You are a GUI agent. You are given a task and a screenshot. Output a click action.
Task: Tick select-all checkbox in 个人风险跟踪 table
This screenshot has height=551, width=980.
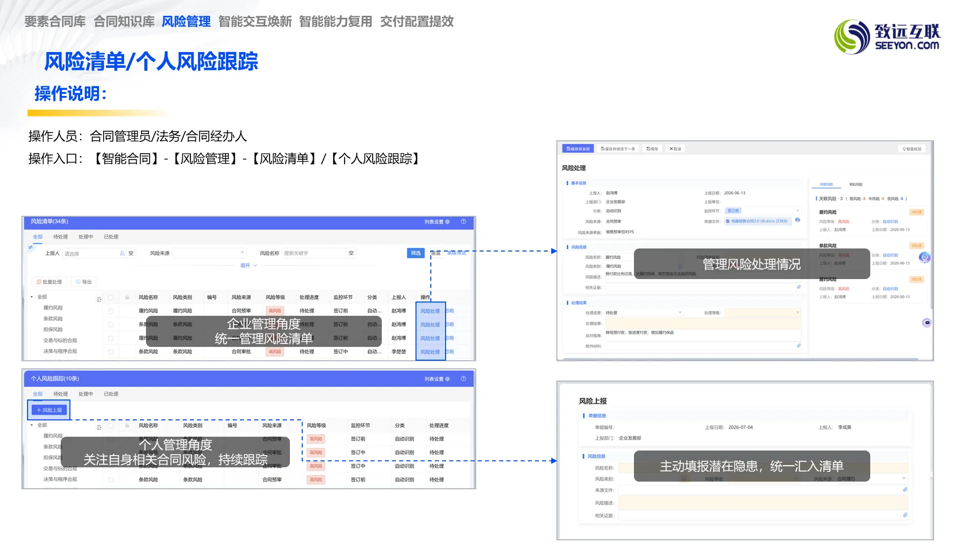(110, 425)
